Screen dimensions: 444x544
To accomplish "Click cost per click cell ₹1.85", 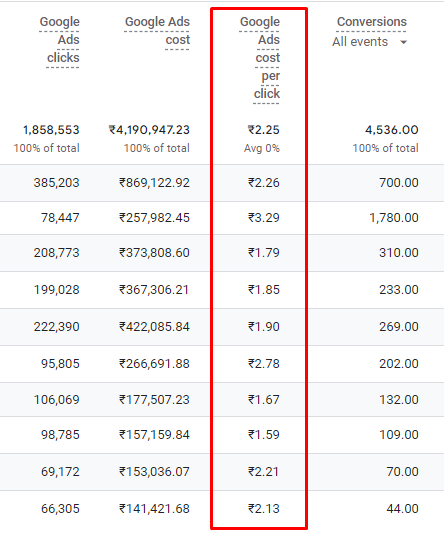I will (264, 290).
